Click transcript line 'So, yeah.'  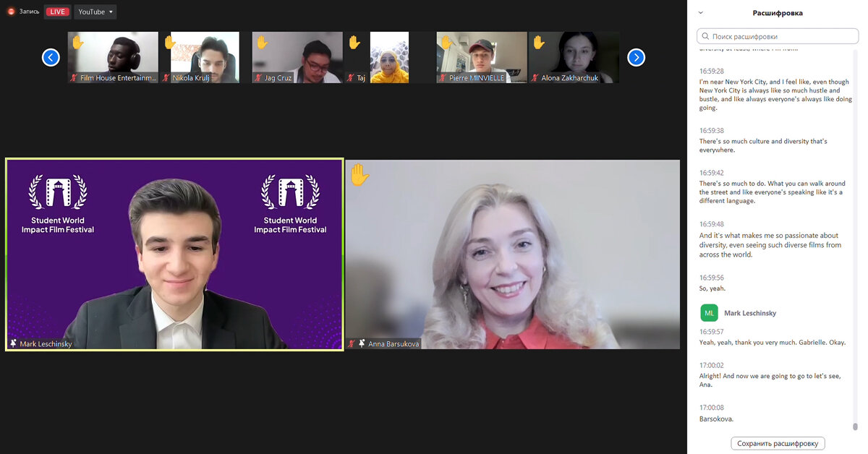pos(712,288)
